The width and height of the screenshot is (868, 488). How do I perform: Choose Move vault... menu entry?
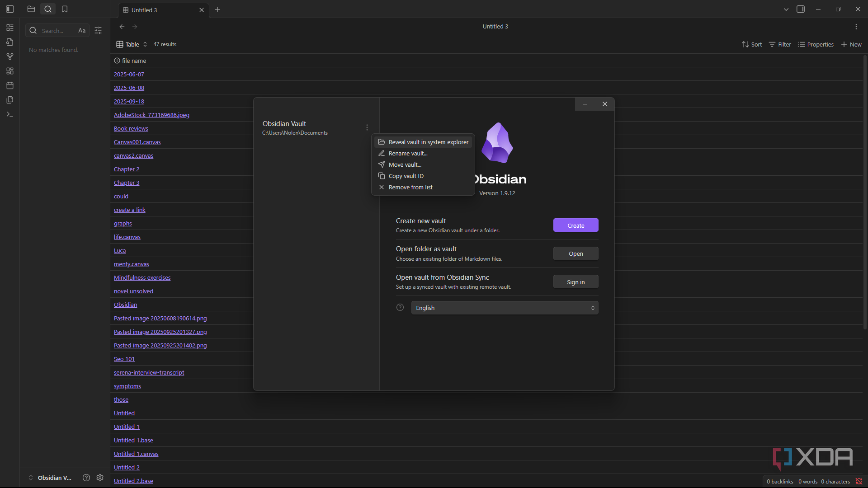pos(423,164)
